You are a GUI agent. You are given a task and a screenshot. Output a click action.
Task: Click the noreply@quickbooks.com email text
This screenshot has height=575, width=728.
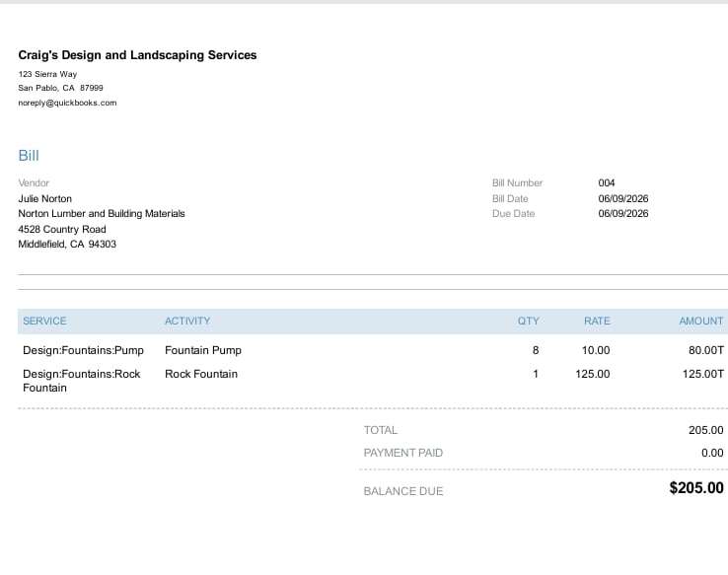[67, 103]
